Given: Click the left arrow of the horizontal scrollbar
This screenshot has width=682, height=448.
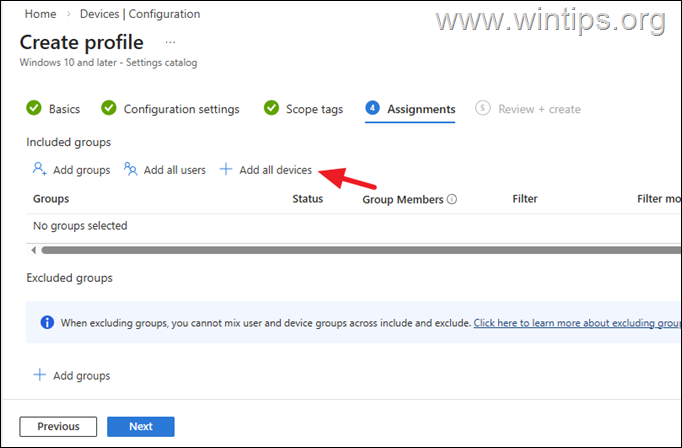Looking at the screenshot, I should 33,250.
